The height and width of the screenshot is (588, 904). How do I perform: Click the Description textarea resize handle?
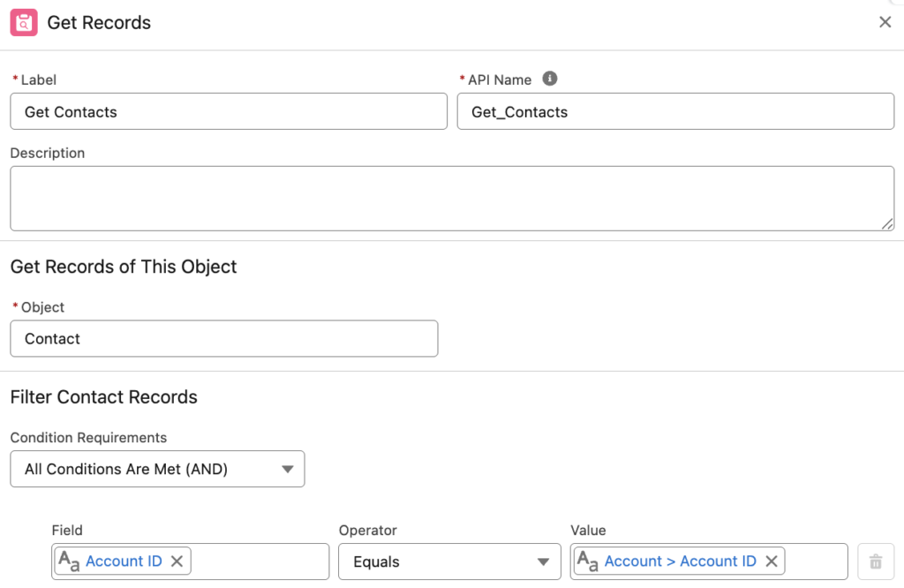(887, 224)
